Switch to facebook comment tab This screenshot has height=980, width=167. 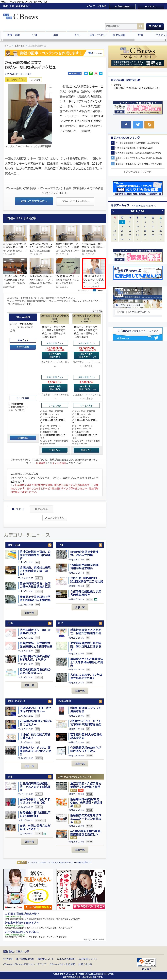(41, 509)
